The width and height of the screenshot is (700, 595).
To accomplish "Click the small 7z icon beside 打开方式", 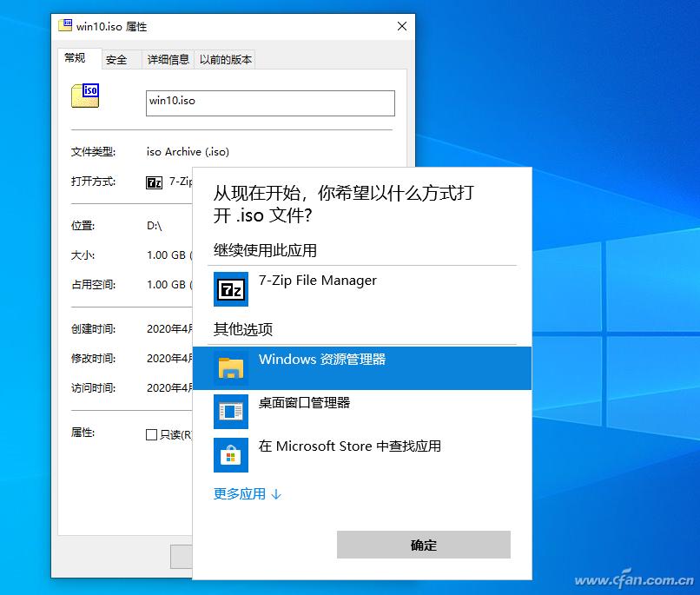I will pyautogui.click(x=155, y=182).
